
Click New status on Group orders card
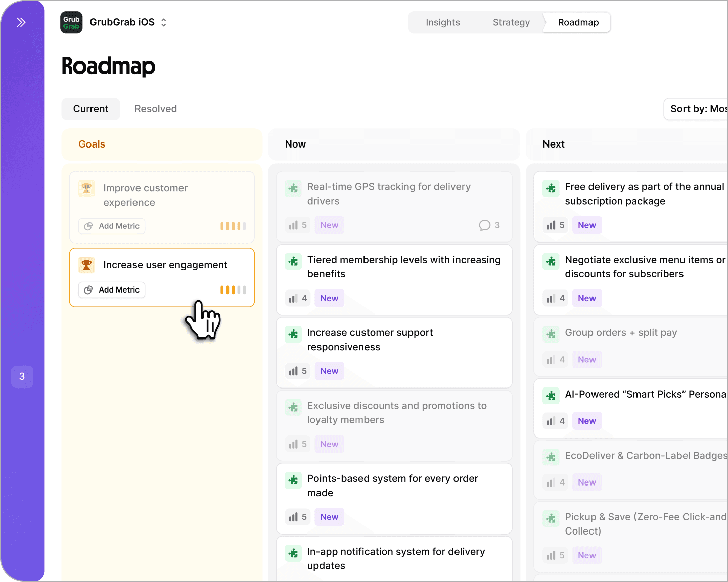(587, 360)
